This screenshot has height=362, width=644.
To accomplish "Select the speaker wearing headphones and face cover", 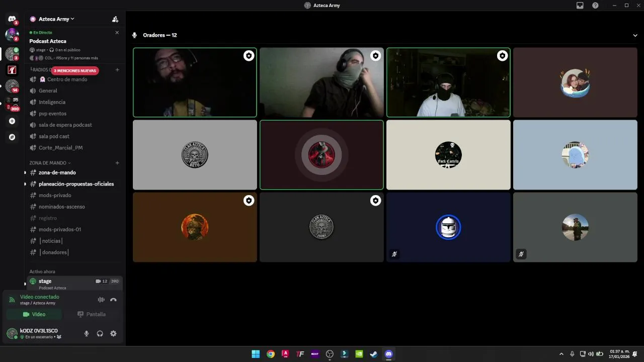I will click(x=321, y=82).
